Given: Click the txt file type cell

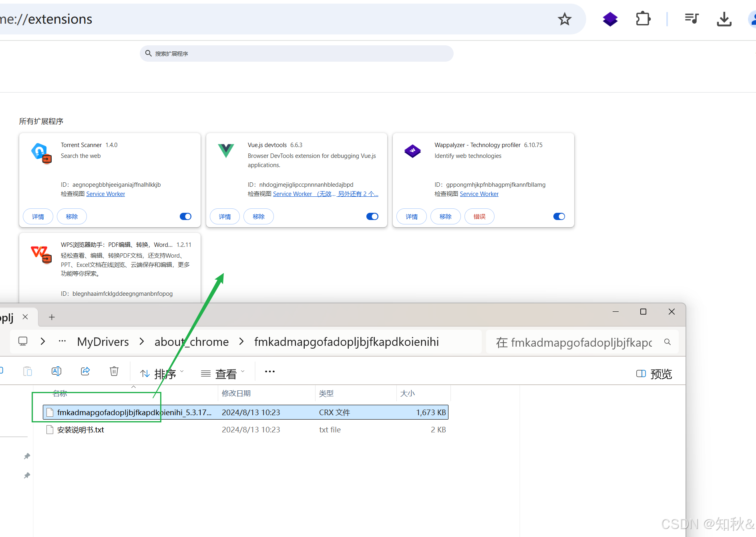Looking at the screenshot, I should (x=330, y=430).
